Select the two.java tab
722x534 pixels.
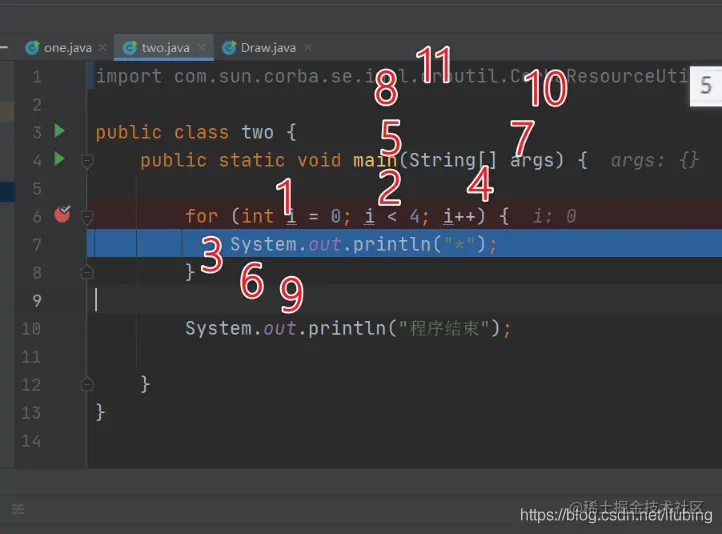pyautogui.click(x=165, y=48)
